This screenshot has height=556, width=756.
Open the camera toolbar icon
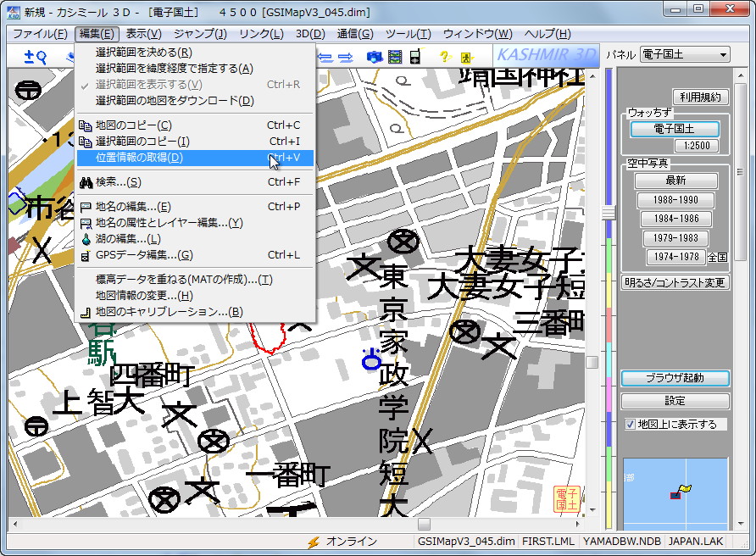(x=375, y=57)
